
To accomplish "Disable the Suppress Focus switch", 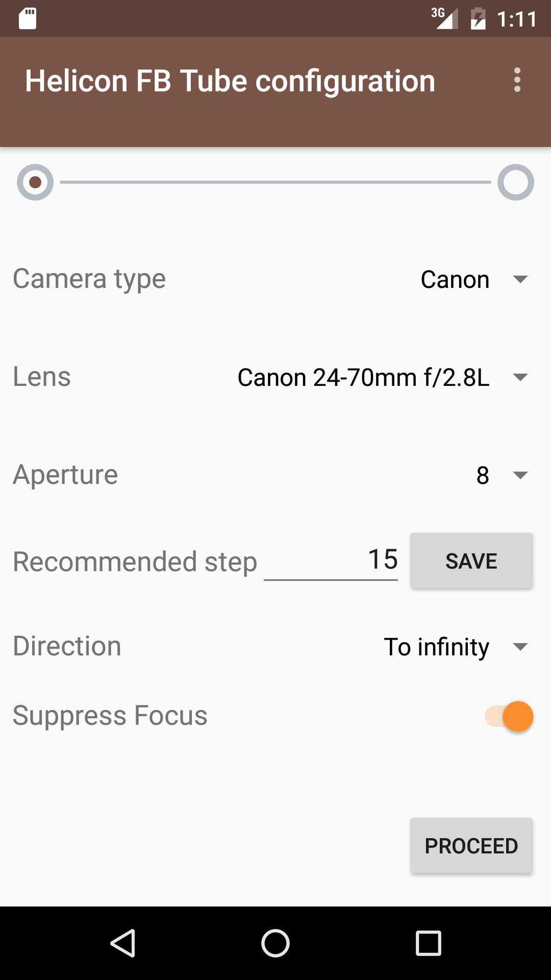I will (510, 716).
